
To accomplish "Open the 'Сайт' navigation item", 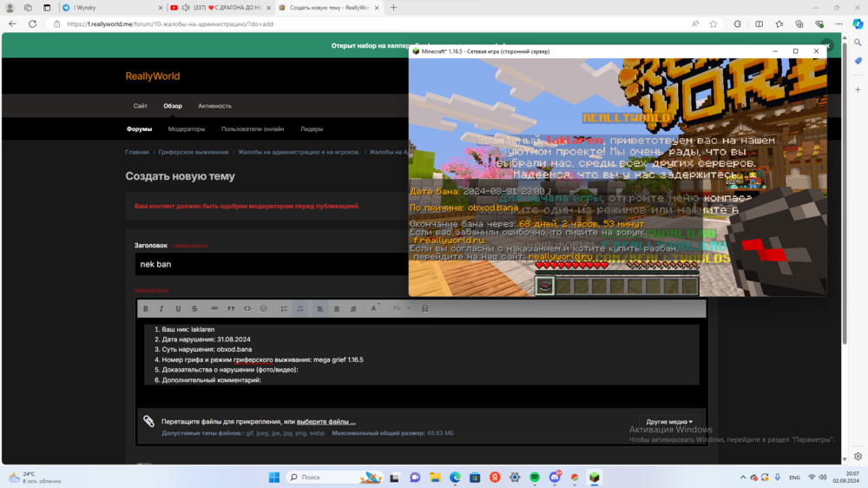I will pyautogui.click(x=140, y=106).
